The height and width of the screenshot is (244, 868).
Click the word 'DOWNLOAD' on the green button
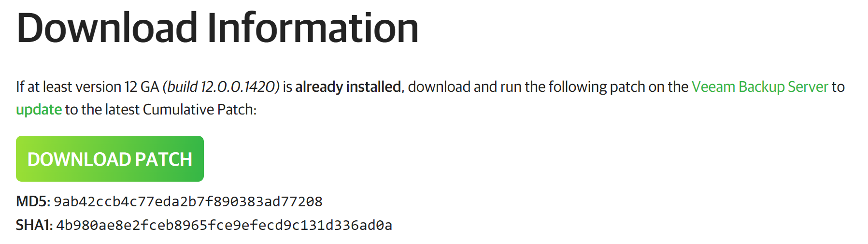coord(79,159)
